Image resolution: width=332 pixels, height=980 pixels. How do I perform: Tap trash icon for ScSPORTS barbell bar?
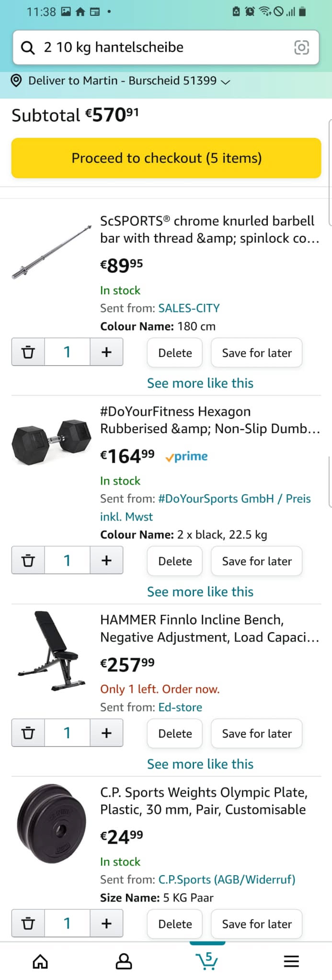click(28, 352)
